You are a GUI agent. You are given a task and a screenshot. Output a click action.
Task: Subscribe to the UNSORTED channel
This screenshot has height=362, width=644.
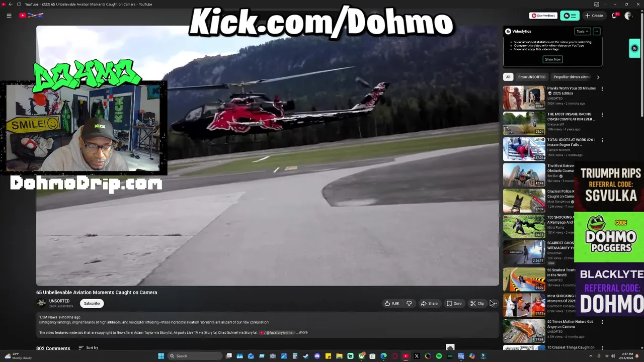point(92,303)
